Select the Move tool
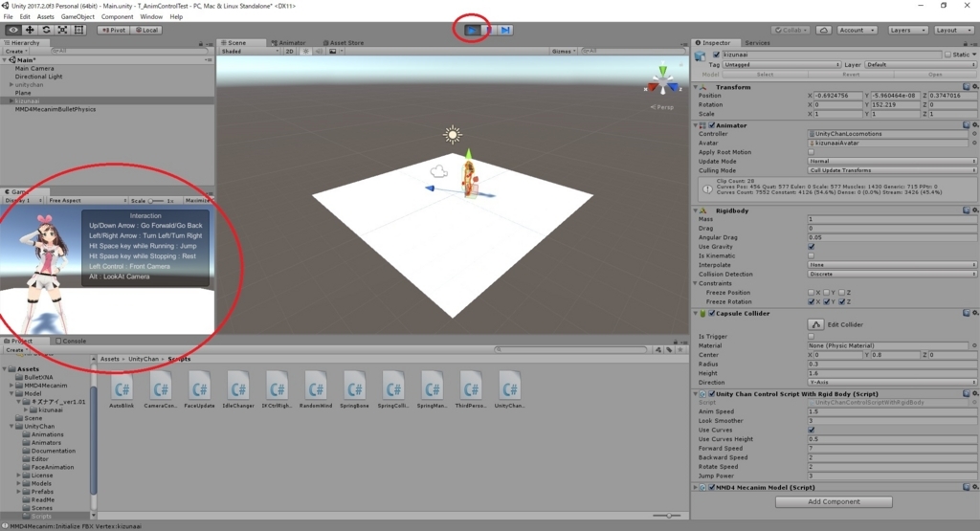 click(x=30, y=30)
